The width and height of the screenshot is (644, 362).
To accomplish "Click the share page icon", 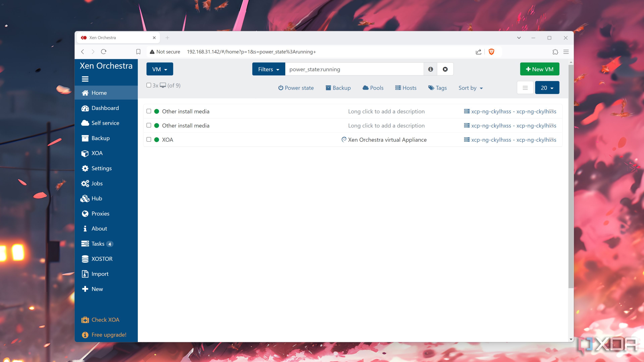I will 478,52.
